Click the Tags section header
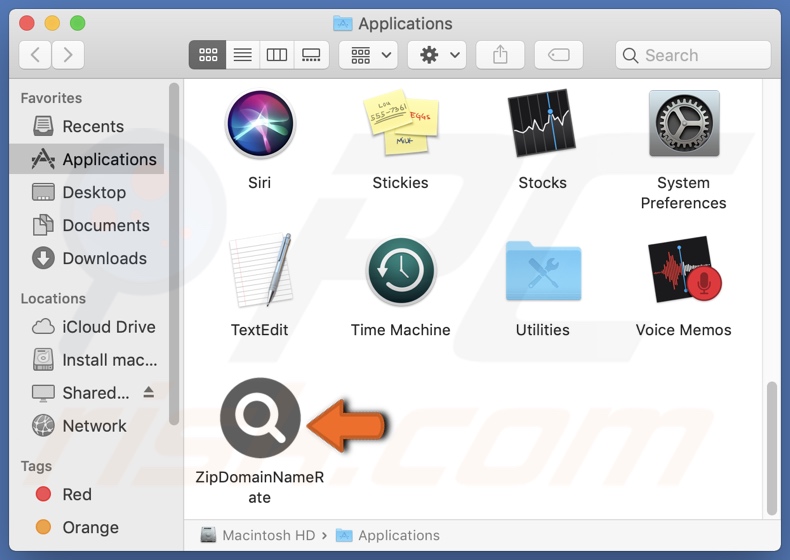 36,466
